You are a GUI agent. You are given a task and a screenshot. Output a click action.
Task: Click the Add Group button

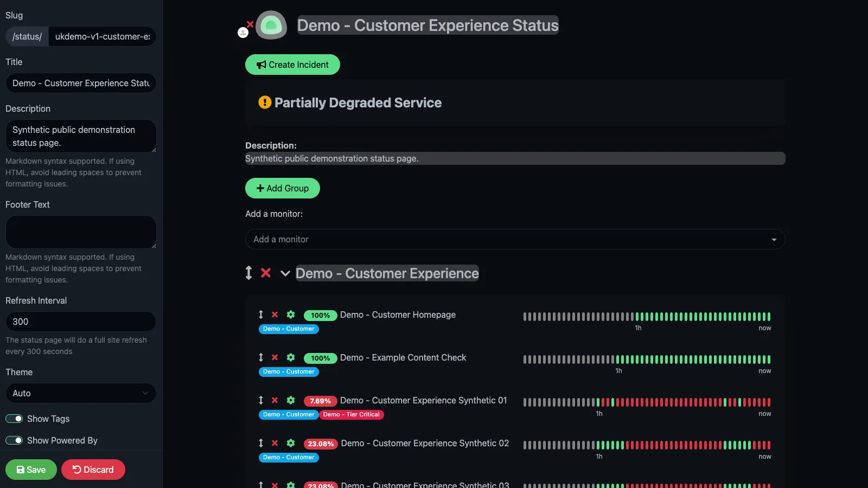tap(283, 188)
